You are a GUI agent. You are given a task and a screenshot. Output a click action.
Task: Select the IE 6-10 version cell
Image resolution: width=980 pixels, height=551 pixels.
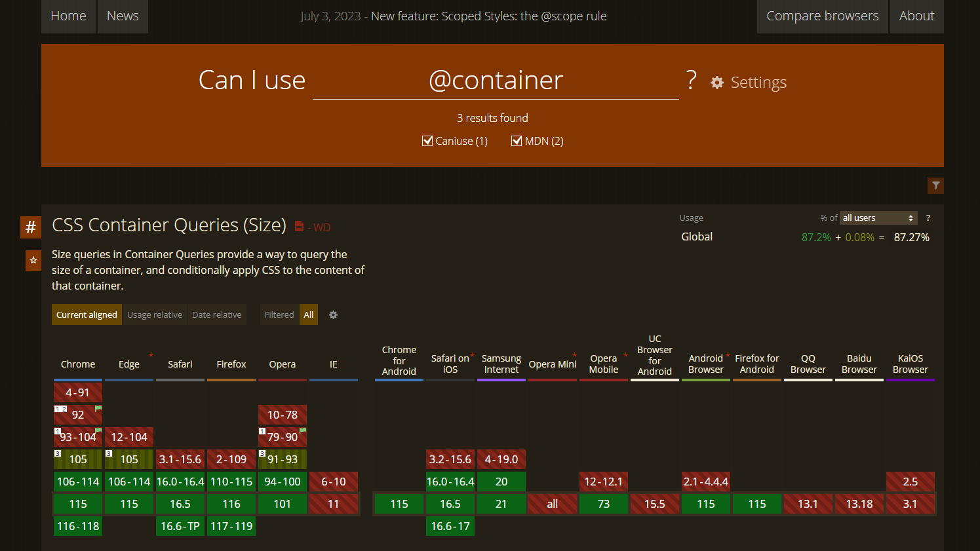click(334, 482)
